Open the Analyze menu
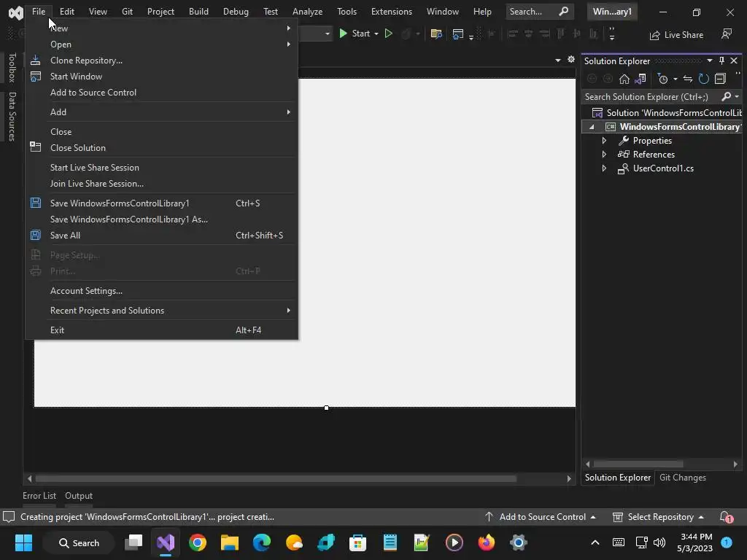747x560 pixels. (x=307, y=12)
